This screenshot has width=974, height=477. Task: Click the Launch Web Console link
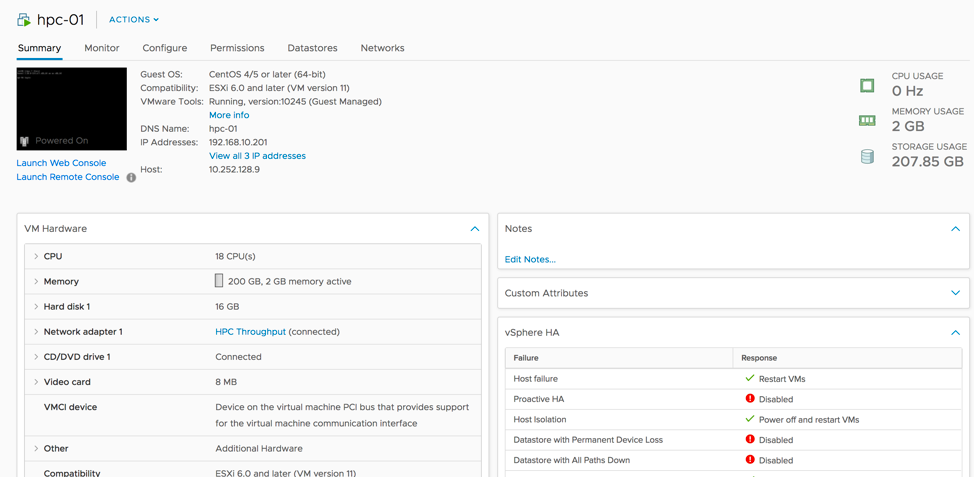click(x=61, y=163)
